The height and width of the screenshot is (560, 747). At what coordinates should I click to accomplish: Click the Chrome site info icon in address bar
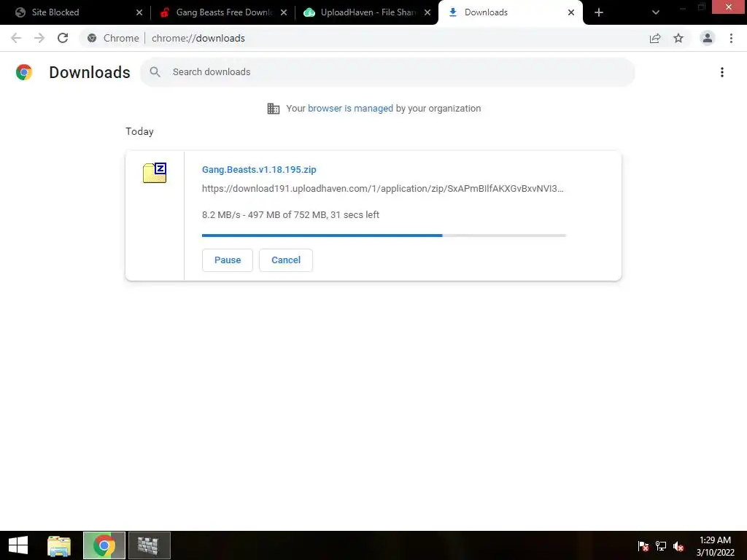pyautogui.click(x=92, y=38)
